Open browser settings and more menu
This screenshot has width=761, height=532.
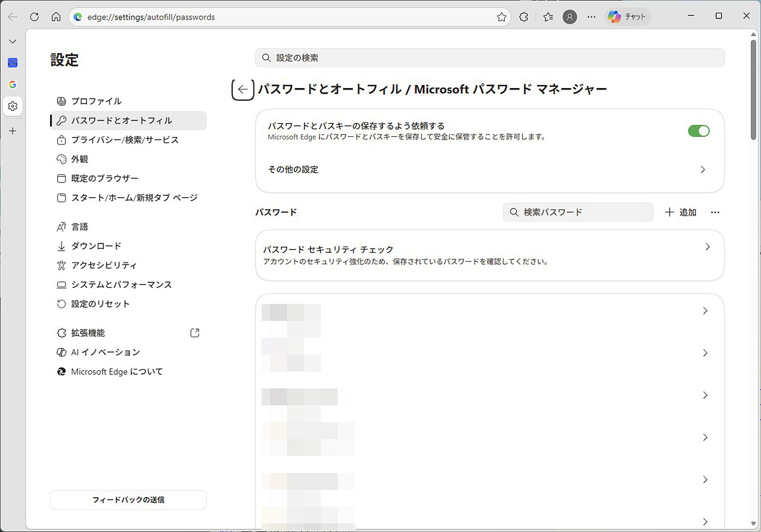(592, 17)
